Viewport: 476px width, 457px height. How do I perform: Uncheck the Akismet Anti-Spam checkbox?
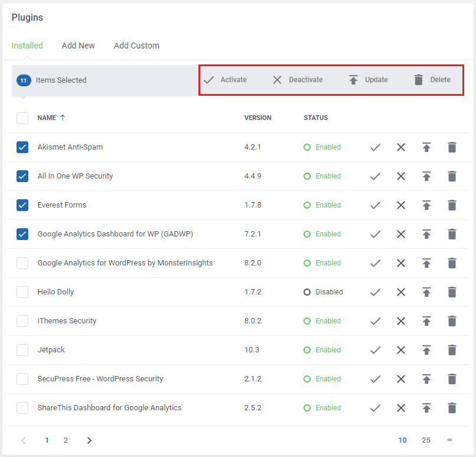(x=22, y=147)
